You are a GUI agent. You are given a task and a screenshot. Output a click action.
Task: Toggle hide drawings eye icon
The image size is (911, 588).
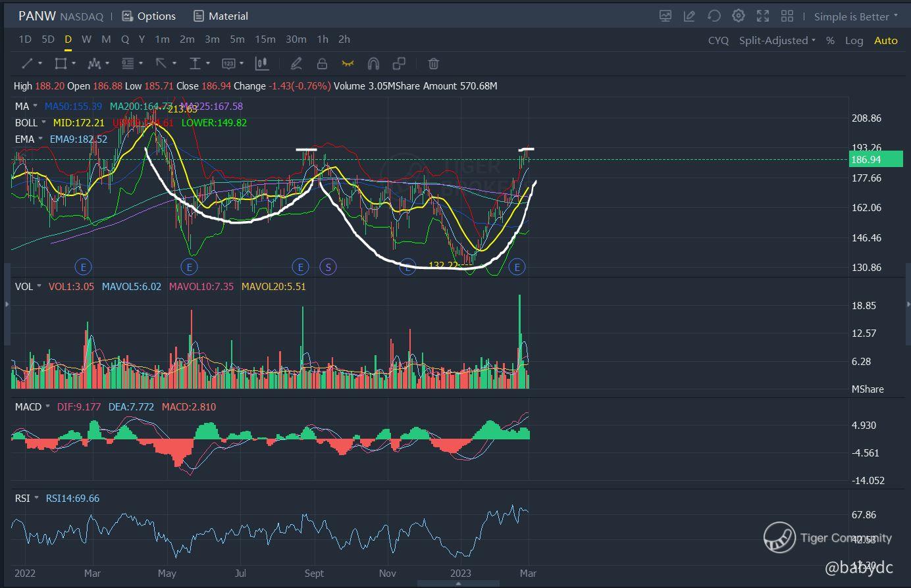coord(348,64)
